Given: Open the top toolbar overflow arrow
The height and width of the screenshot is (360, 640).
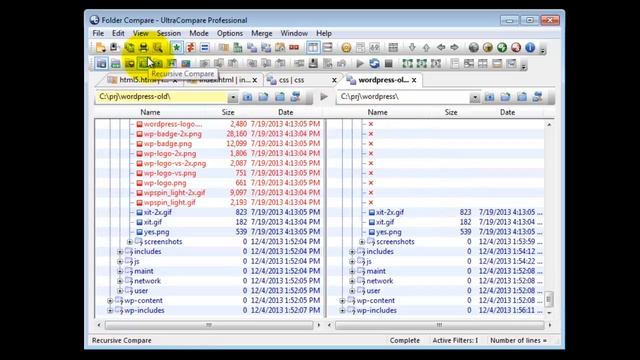Looking at the screenshot, I should pyautogui.click(x=543, y=51).
